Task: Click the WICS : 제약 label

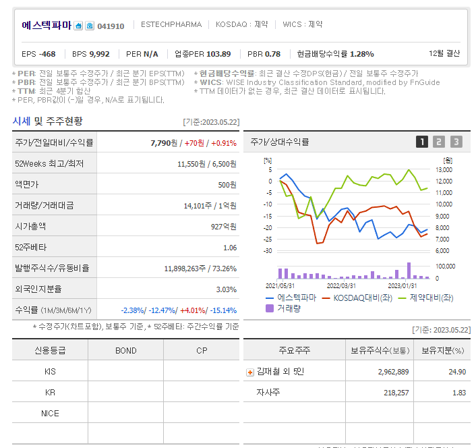Action: tap(303, 24)
